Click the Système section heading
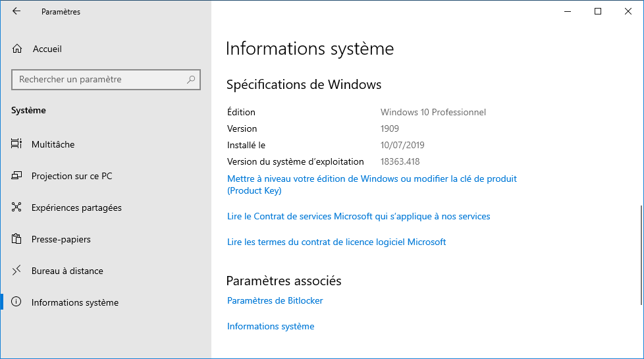The image size is (644, 359). pos(28,111)
